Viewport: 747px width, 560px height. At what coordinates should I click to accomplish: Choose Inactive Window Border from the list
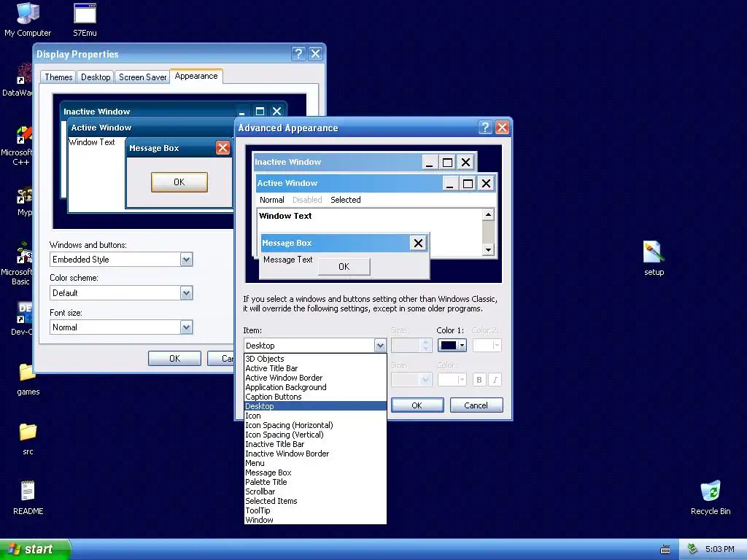[315, 454]
